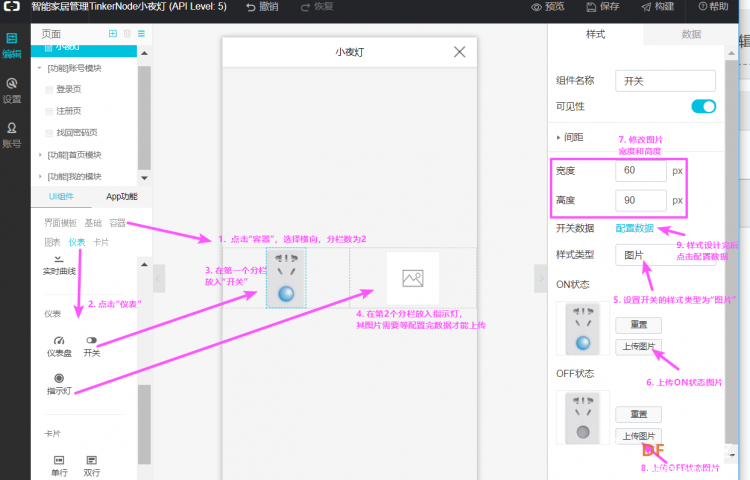Image resolution: width=750 pixels, height=480 pixels.
Task: Click 上传图片 for ON状态
Action: [639, 347]
